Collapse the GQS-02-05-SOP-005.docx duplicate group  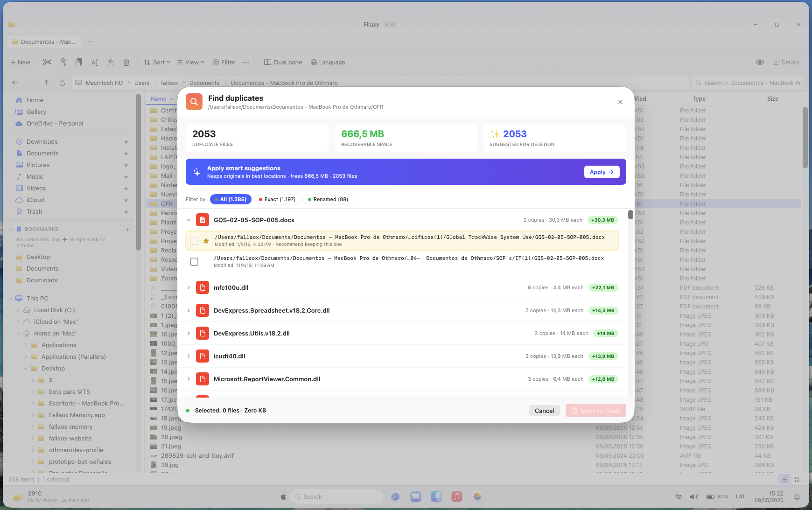point(189,220)
